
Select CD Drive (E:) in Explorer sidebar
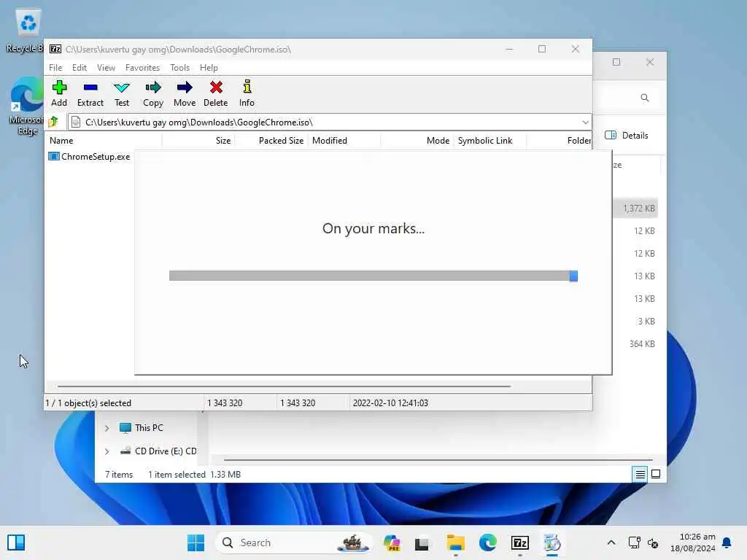158,451
